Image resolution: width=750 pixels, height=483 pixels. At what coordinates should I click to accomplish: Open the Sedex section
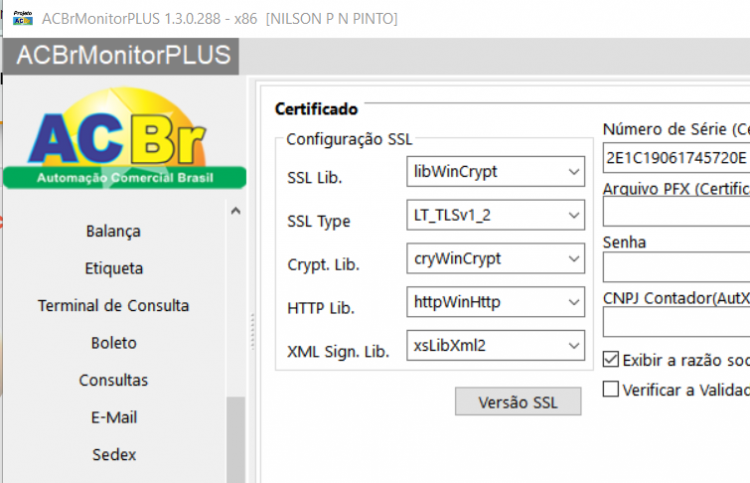[x=114, y=454]
